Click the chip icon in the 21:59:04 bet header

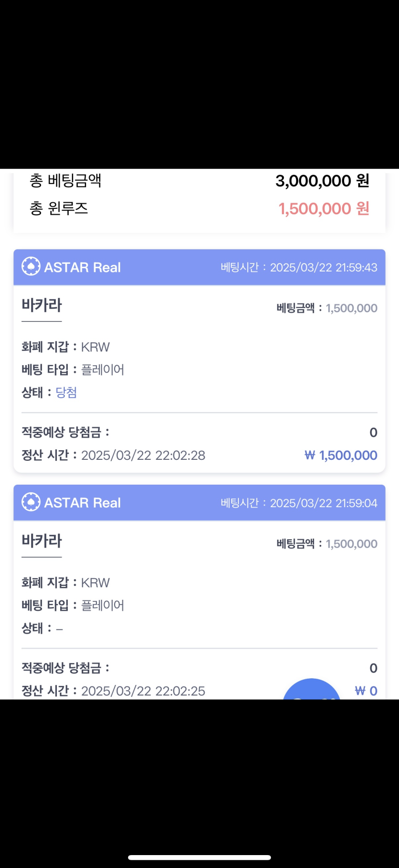click(31, 502)
